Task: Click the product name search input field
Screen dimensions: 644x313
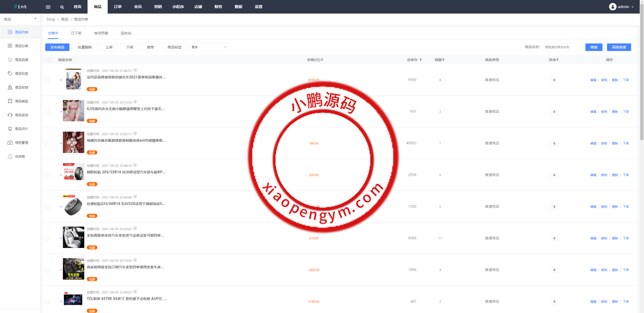Action: (x=562, y=47)
